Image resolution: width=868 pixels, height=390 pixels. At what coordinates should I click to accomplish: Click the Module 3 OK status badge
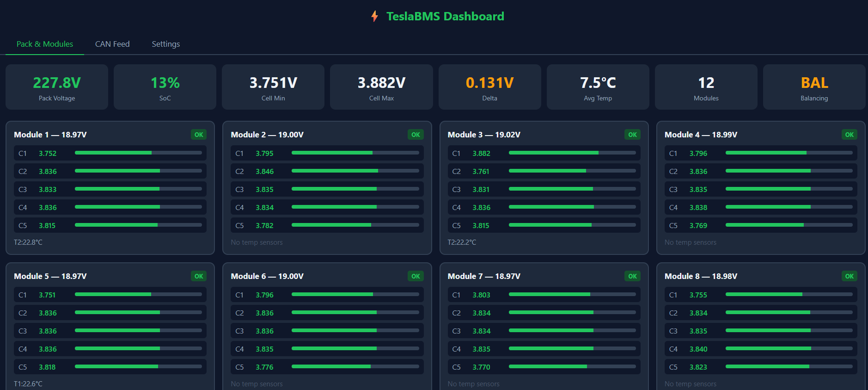coord(632,135)
